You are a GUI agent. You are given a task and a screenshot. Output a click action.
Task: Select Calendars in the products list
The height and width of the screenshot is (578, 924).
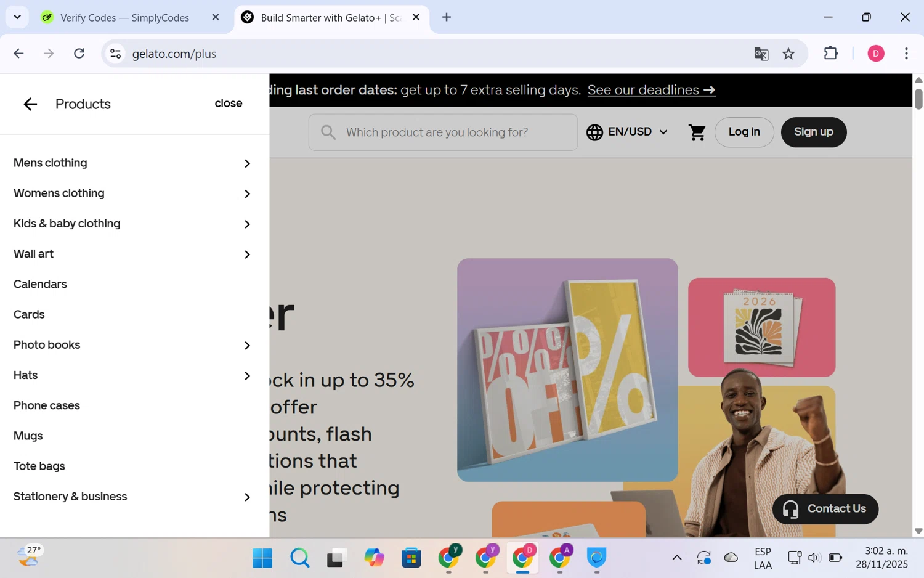[40, 284]
